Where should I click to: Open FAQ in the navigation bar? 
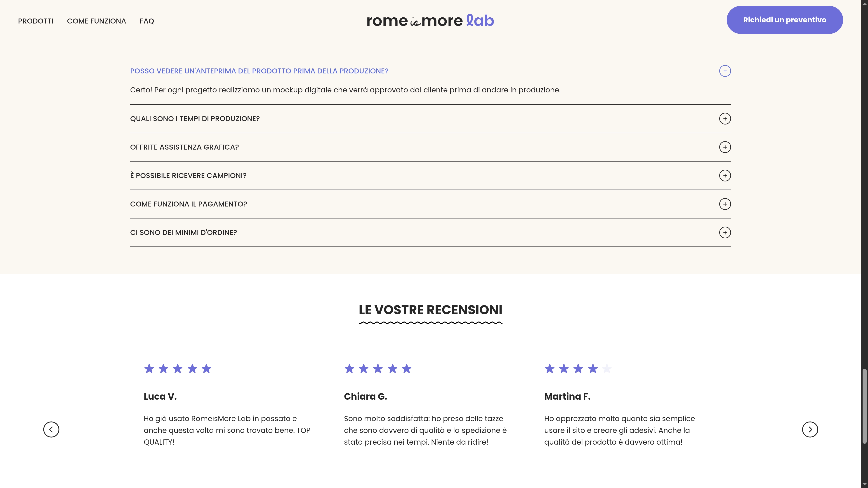click(147, 21)
